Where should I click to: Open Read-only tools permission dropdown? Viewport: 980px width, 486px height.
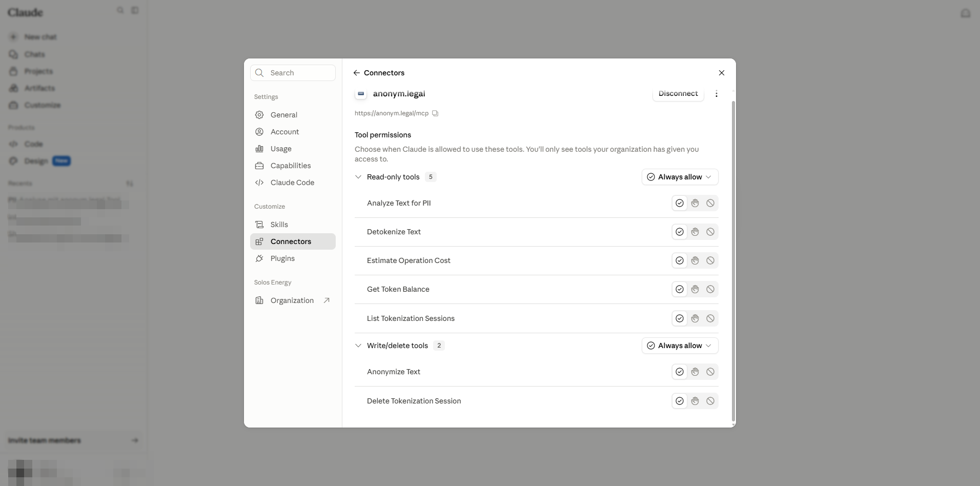pos(680,177)
